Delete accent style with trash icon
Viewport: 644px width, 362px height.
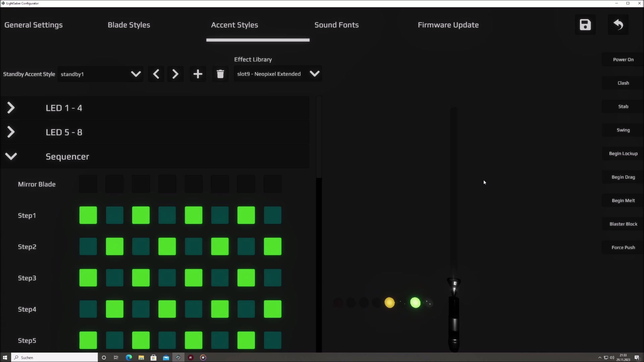coord(220,74)
